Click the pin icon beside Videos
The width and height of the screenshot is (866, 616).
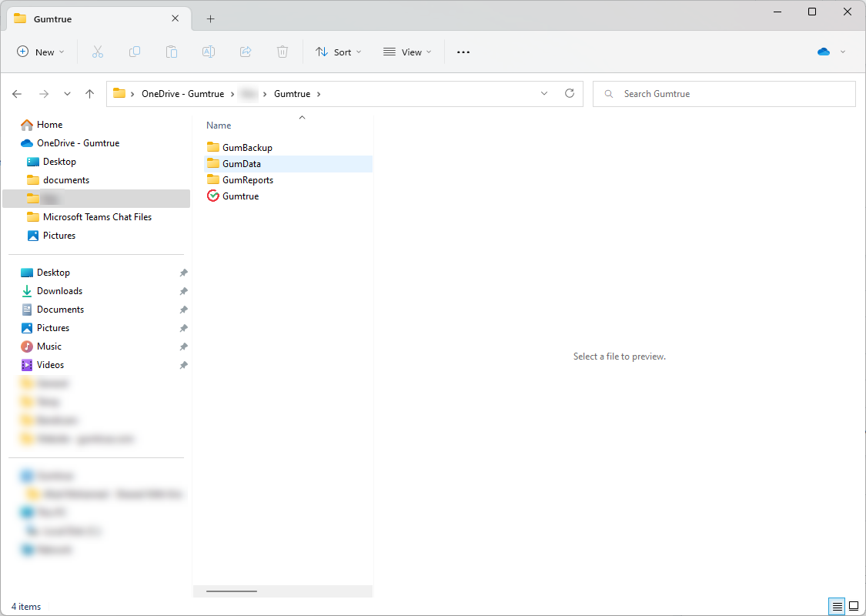tap(183, 365)
